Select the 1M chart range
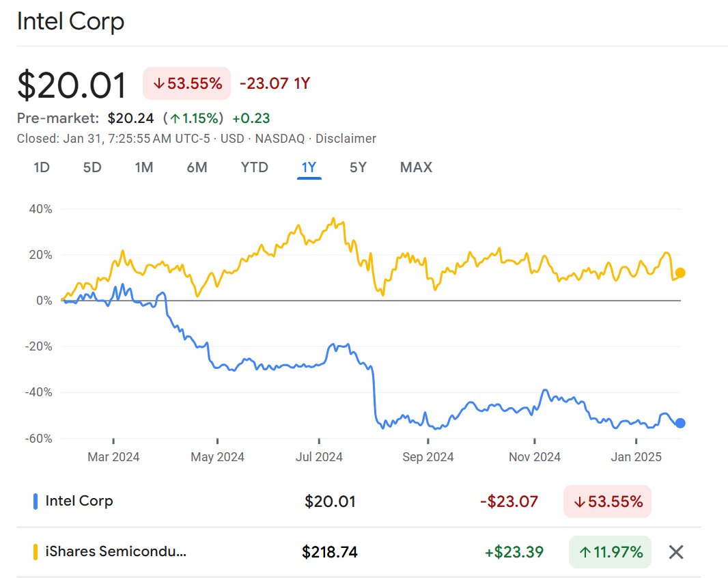 click(143, 167)
